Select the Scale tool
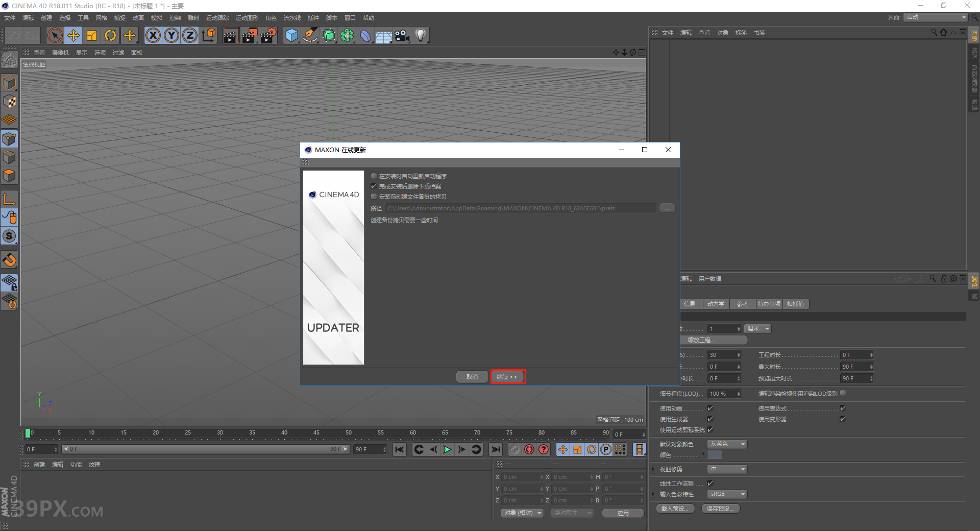Image resolution: width=980 pixels, height=531 pixels. click(92, 35)
